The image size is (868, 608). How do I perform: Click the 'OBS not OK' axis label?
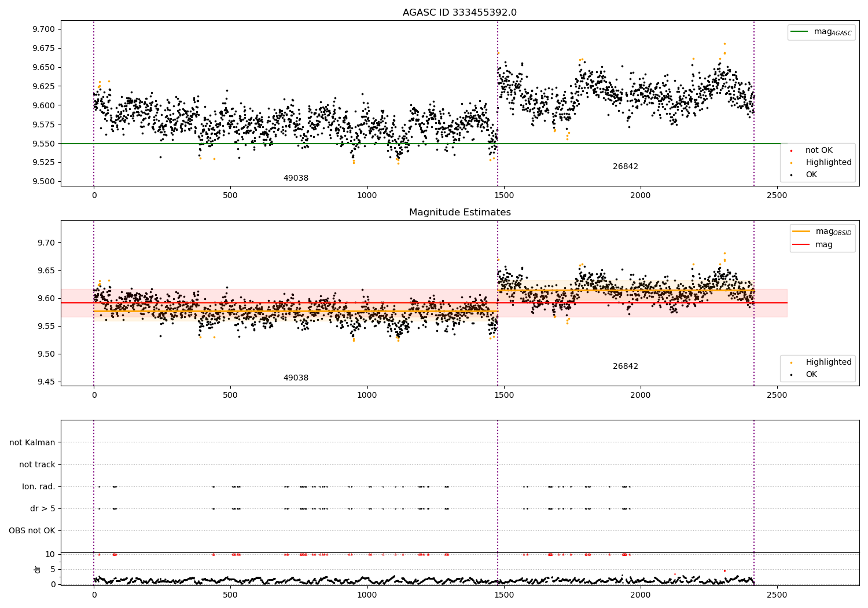[32, 530]
